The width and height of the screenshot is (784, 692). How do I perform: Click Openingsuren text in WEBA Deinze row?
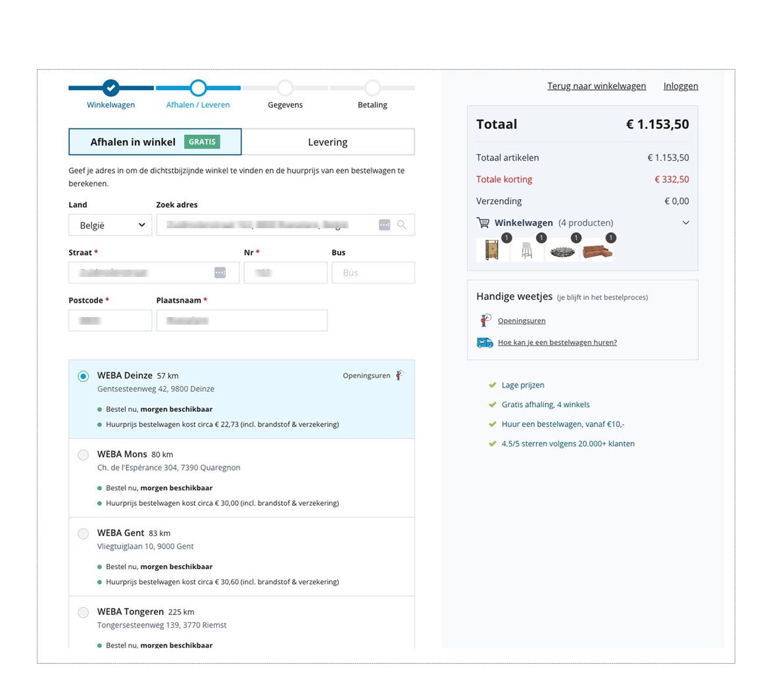click(x=366, y=376)
